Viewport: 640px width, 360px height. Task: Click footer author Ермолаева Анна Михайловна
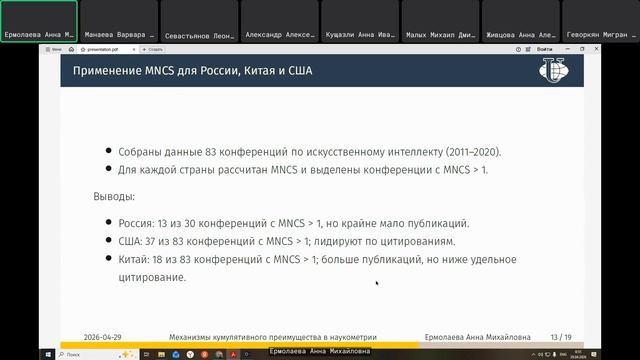(478, 338)
